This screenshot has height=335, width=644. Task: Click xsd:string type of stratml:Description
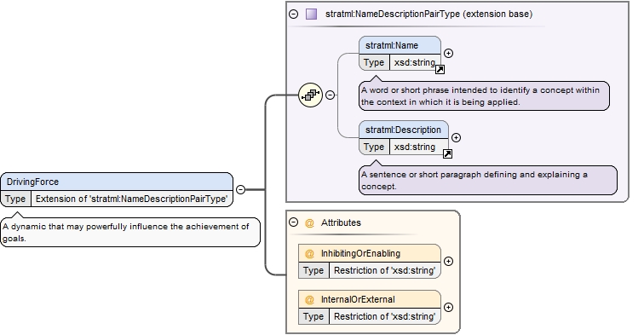[414, 147]
